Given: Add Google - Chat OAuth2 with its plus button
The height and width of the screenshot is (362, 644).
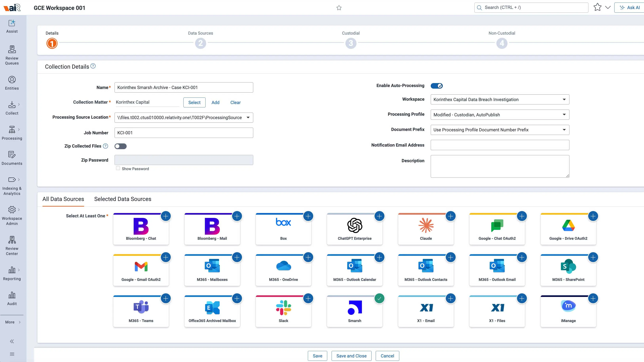Looking at the screenshot, I should pos(522,216).
